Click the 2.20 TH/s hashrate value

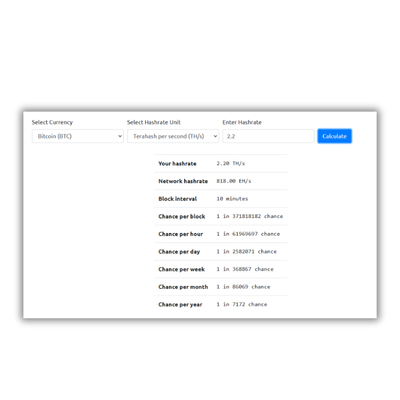[x=231, y=163]
